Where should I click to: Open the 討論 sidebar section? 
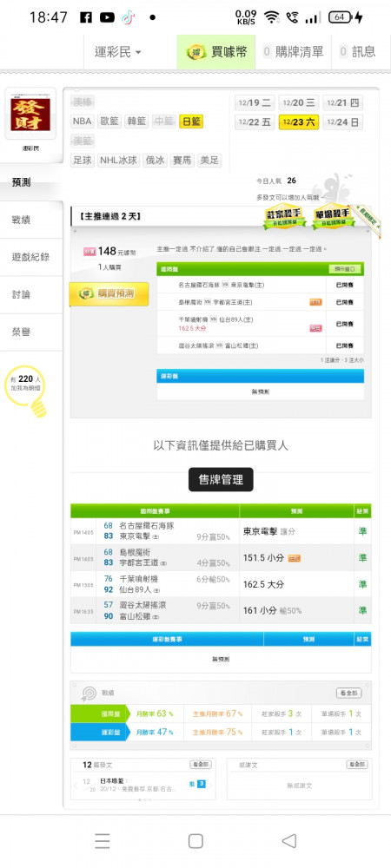(31, 294)
